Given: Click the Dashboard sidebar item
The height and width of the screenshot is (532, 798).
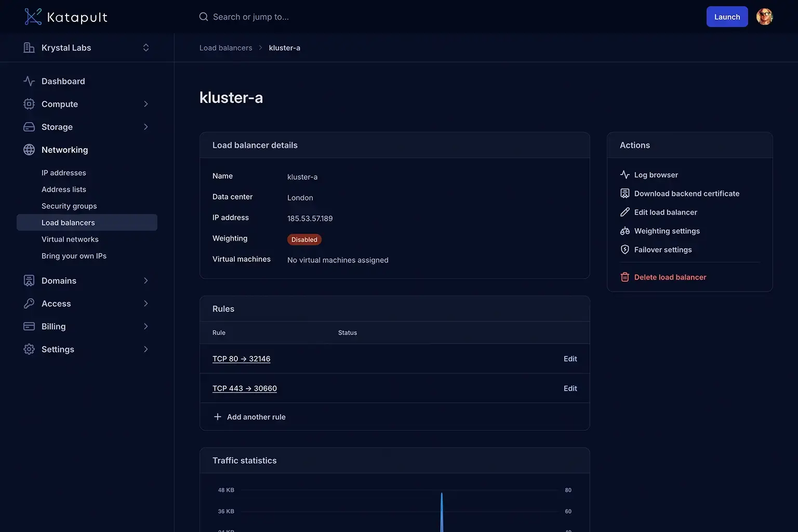Looking at the screenshot, I should coord(63,81).
